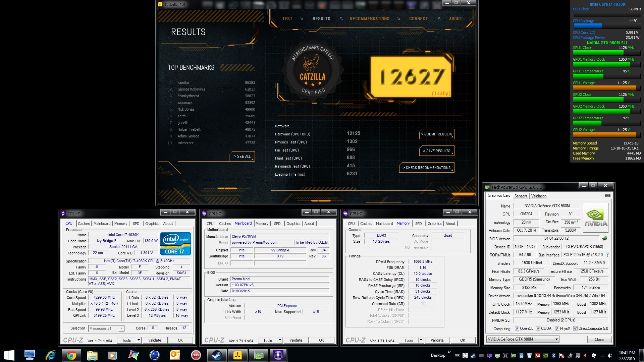Toggle the PhysX checkbox
644x362 pixels.
click(557, 328)
